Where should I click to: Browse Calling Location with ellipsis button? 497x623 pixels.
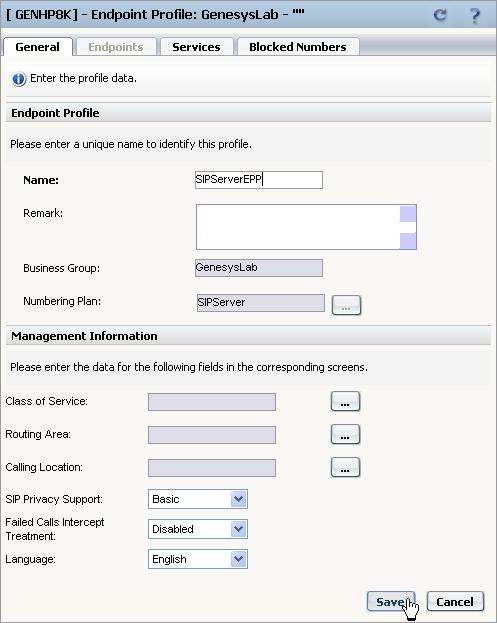345,467
